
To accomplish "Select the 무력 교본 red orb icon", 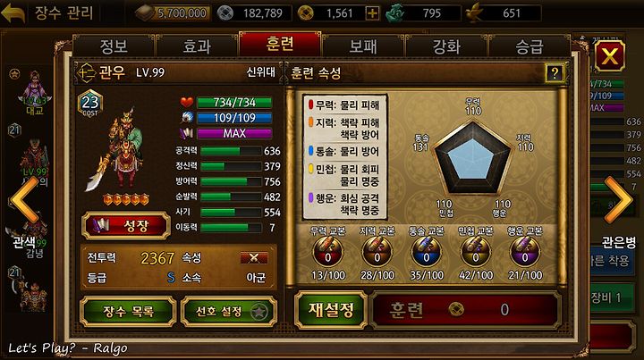I will tap(327, 252).
